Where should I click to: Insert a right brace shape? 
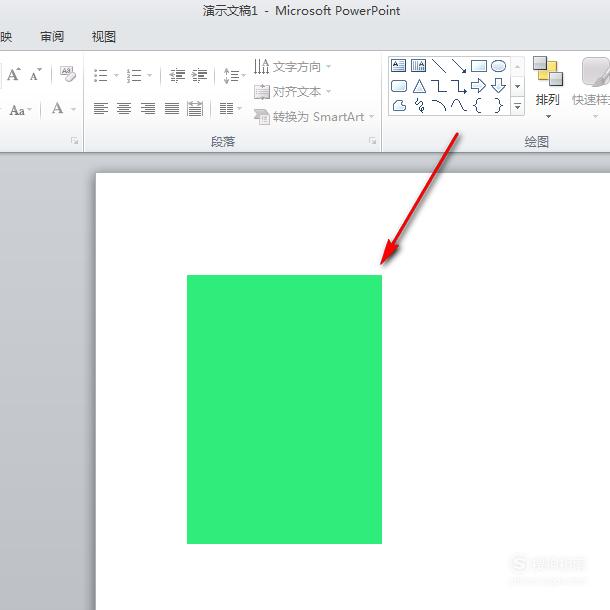coord(498,105)
